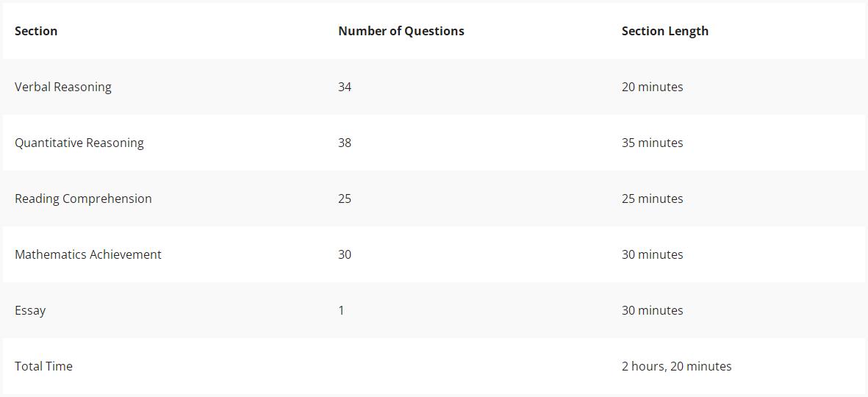Image resolution: width=868 pixels, height=397 pixels.
Task: Click Mathematics Achievement's 30 minutes cell
Action: [652, 254]
